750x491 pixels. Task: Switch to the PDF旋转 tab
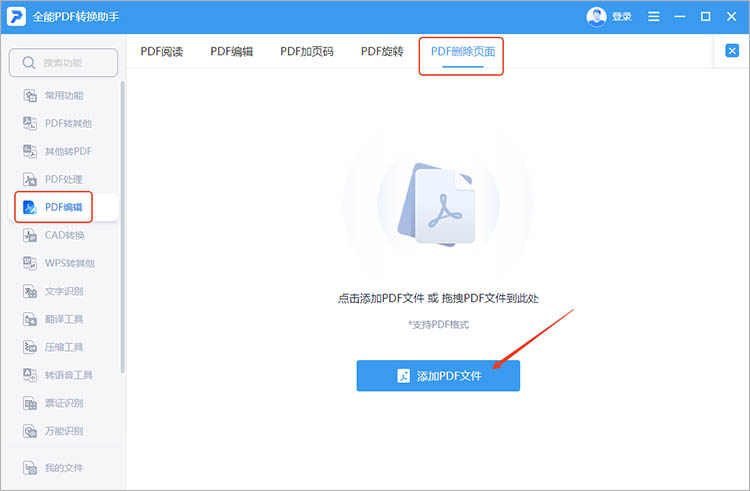pos(382,52)
